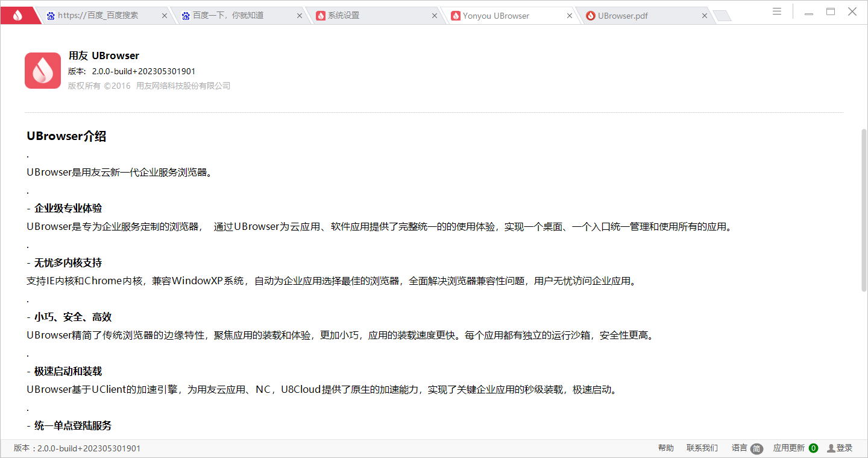Image resolution: width=868 pixels, height=458 pixels.
Task: Click the 小巧、安全、高效 heading
Action: (x=73, y=317)
